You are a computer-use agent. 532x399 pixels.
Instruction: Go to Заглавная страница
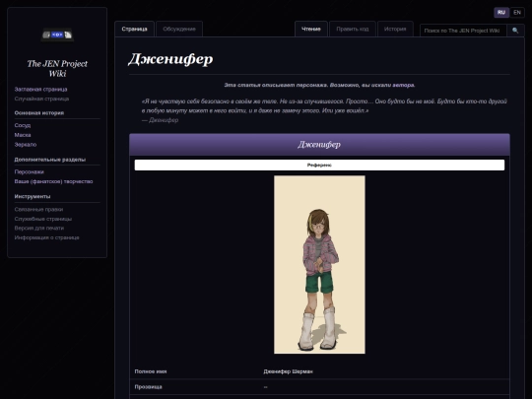click(40, 90)
